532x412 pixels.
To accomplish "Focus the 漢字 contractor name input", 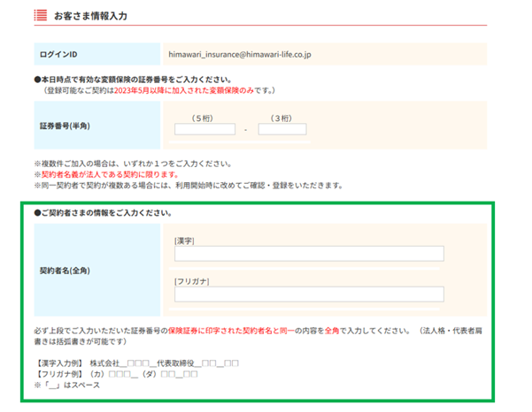I will 308,255.
